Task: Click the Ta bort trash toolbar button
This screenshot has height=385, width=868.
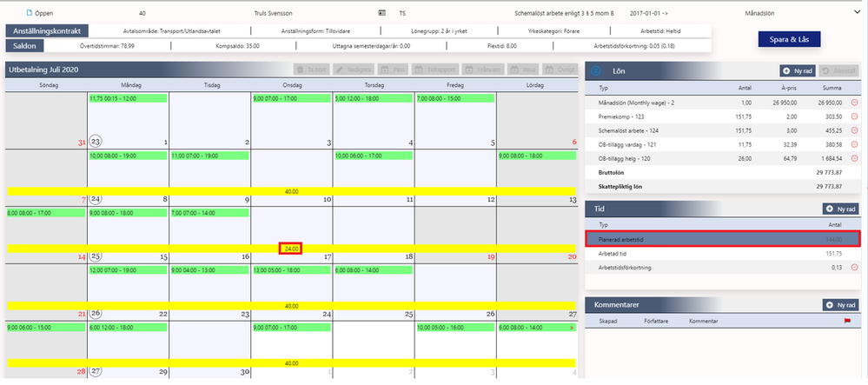Action: (311, 70)
